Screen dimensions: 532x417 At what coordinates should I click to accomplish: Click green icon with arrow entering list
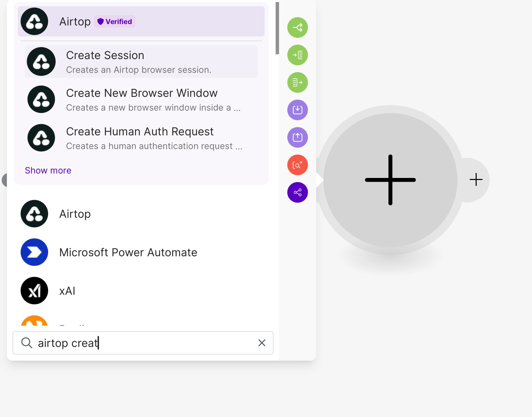298,55
